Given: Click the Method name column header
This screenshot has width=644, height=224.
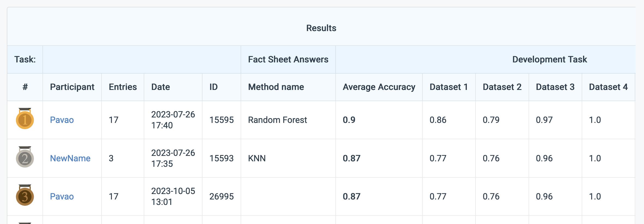Looking at the screenshot, I should [276, 87].
